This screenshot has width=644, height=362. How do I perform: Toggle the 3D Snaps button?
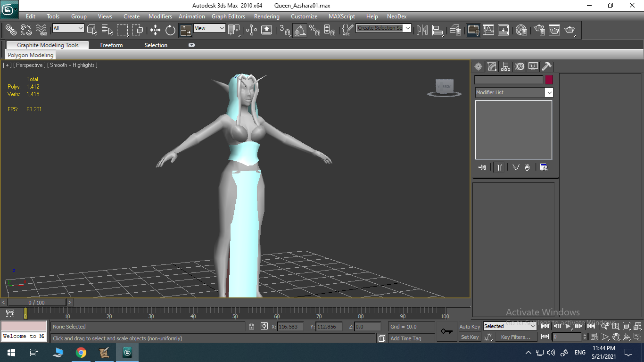(285, 30)
